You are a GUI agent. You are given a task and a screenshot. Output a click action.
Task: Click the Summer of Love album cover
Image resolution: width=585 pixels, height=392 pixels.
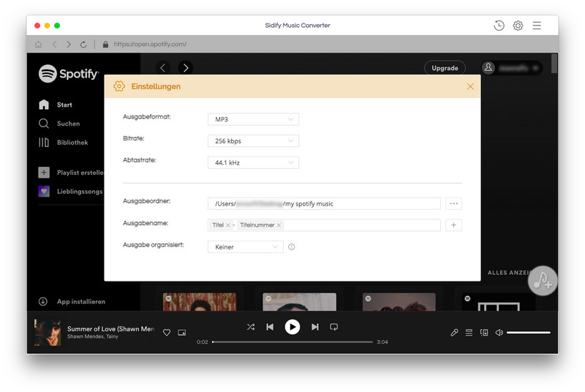coord(48,332)
